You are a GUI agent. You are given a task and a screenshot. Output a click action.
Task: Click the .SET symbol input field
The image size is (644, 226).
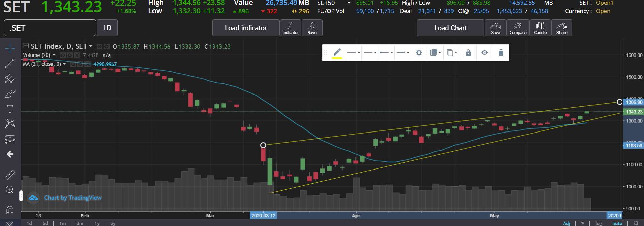[50, 28]
